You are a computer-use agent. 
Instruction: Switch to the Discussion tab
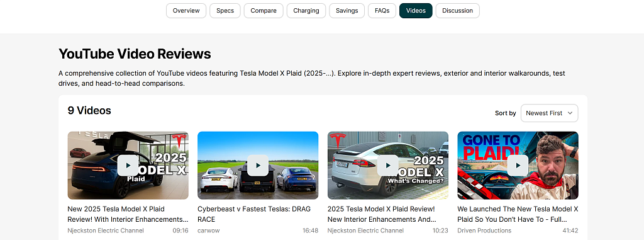pos(458,11)
